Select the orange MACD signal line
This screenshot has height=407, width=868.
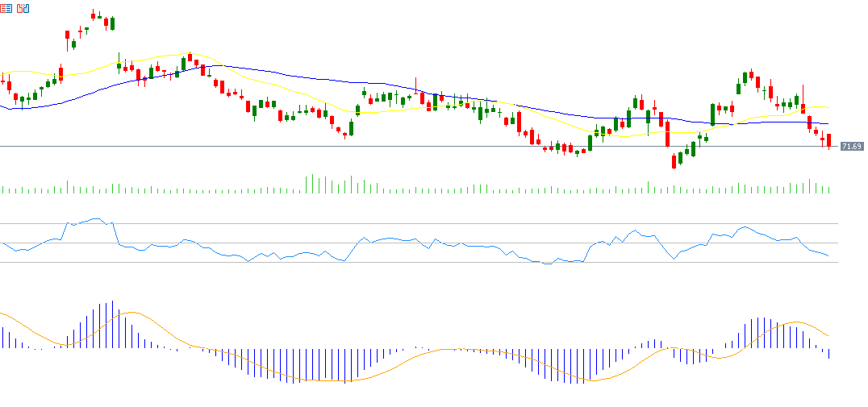coord(323,380)
